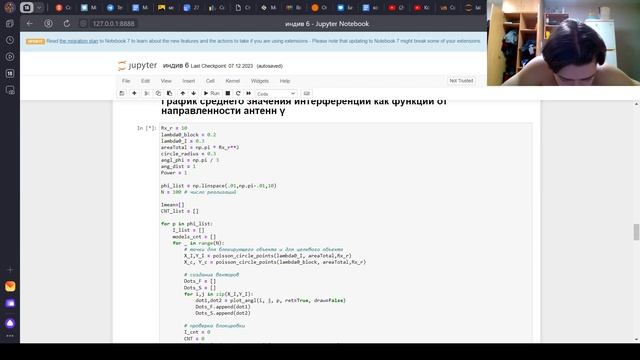
Task: Open the sidebar screenshot tool icon
Action: coord(10,90)
